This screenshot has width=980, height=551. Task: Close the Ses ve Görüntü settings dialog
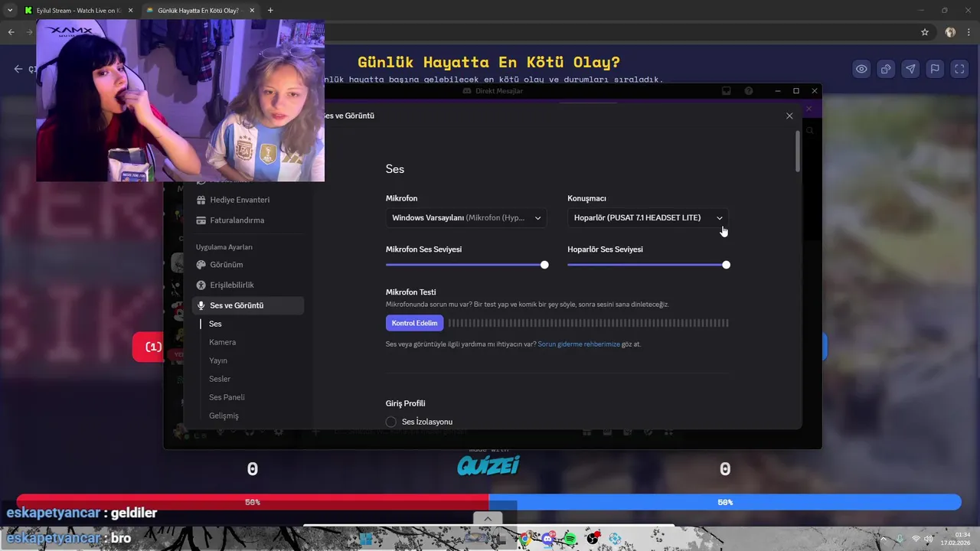789,116
